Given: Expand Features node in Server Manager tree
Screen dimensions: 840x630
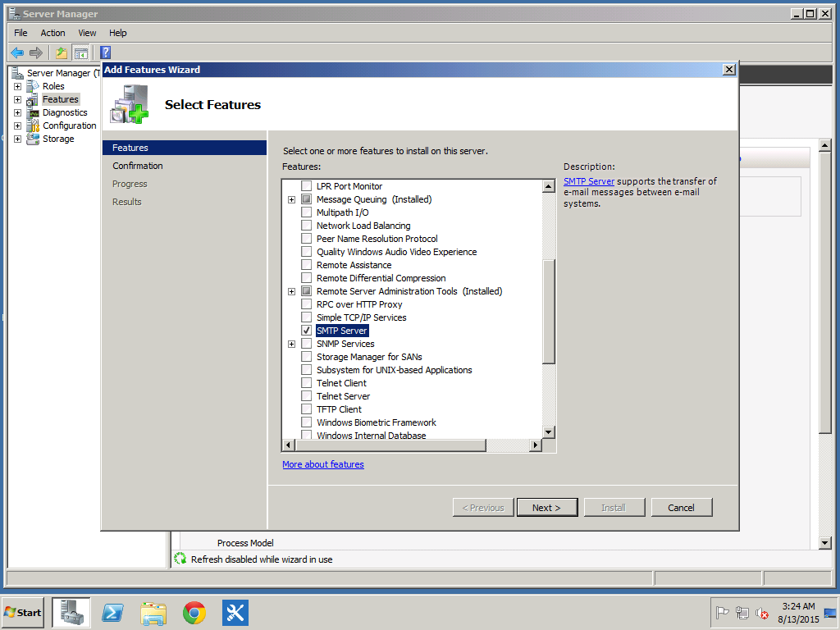Looking at the screenshot, I should [18, 99].
